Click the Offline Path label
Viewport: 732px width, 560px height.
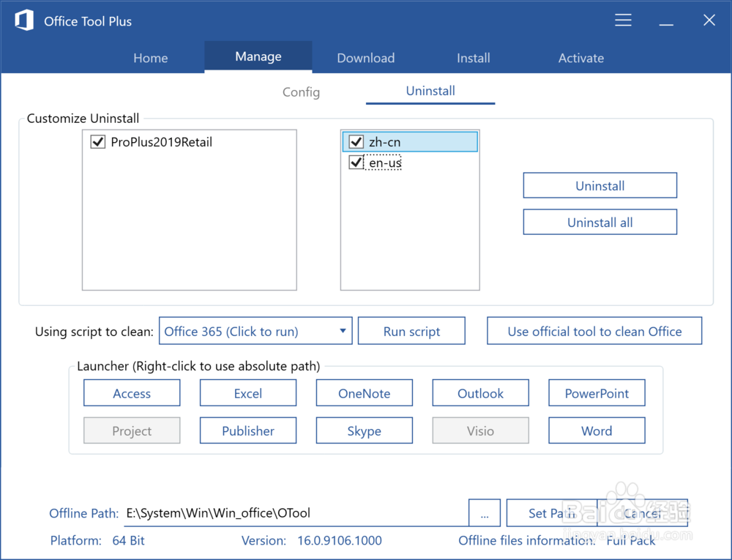tap(84, 513)
